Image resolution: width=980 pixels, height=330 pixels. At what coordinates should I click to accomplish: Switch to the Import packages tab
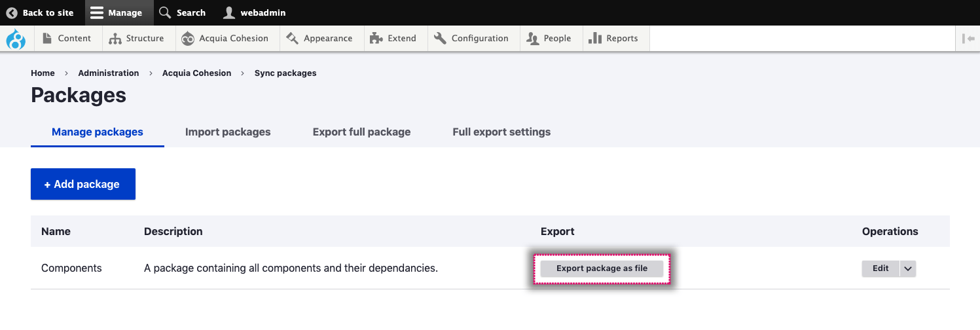point(228,132)
